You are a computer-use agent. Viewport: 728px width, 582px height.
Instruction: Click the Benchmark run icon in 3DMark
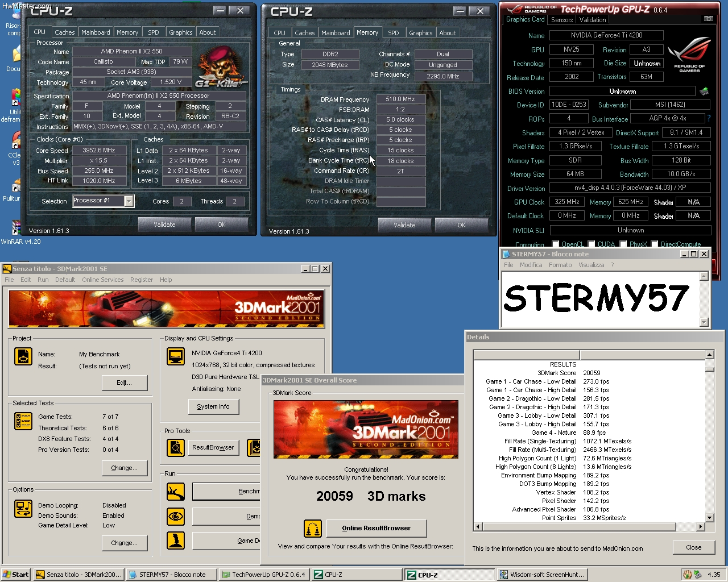click(176, 492)
